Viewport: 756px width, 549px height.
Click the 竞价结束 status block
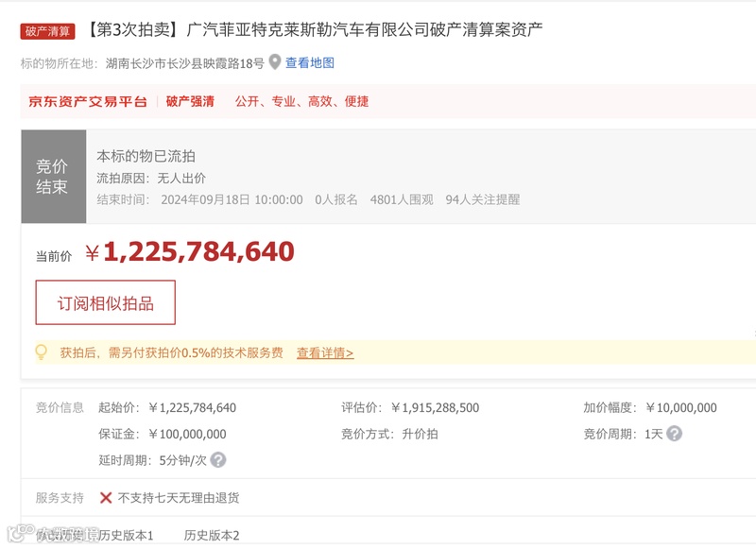tap(54, 177)
